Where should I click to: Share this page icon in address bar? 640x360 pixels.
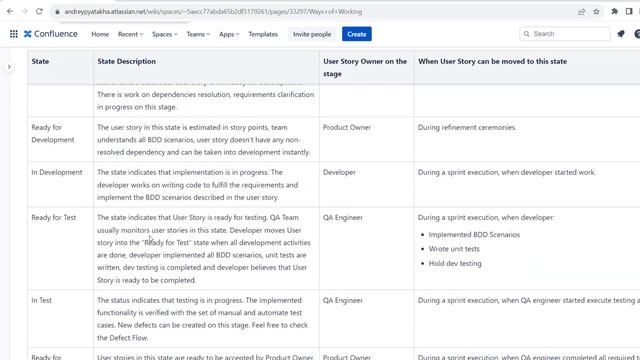pos(581,12)
